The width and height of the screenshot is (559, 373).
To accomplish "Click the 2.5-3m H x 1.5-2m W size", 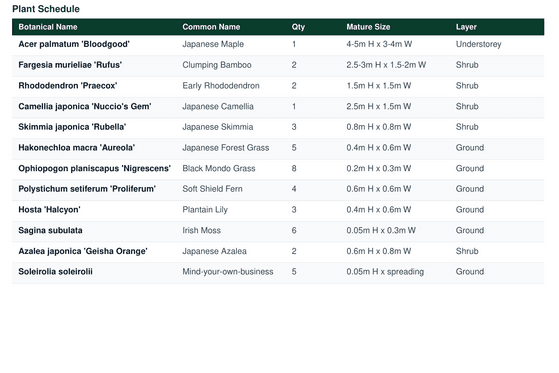I will coord(386,65).
